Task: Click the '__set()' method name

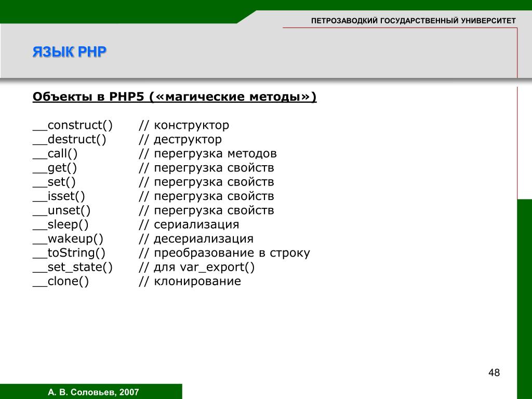Action: point(54,182)
